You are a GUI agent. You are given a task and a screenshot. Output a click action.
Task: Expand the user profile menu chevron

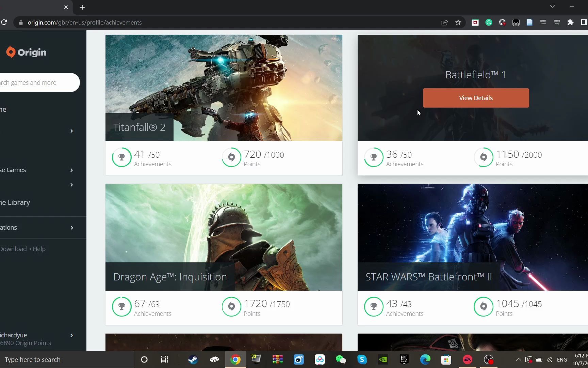click(71, 335)
